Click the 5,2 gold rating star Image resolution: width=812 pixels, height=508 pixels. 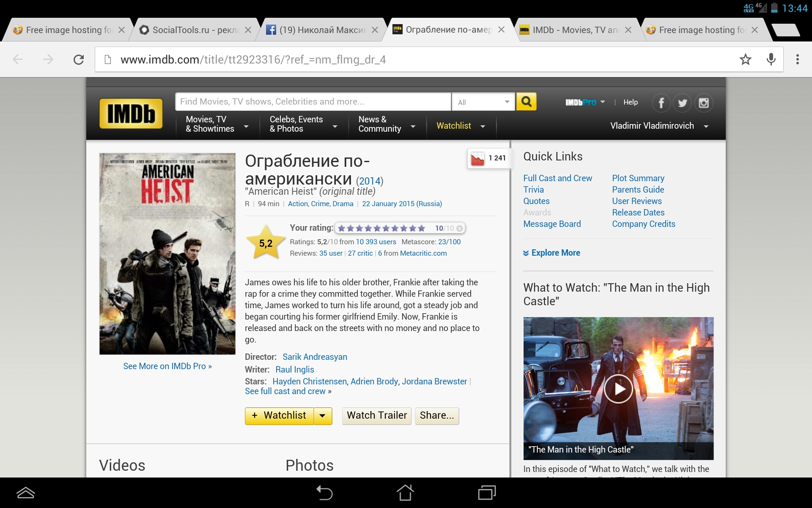pyautogui.click(x=266, y=243)
